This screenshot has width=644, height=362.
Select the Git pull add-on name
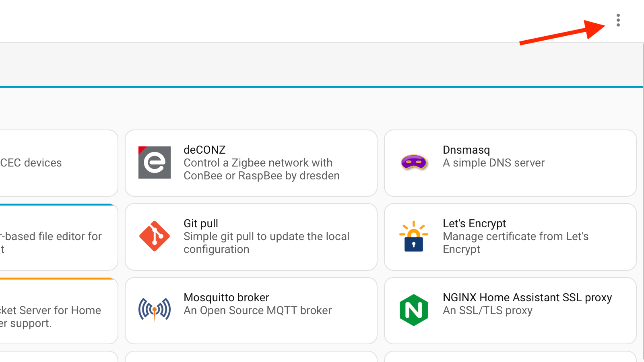tap(201, 223)
